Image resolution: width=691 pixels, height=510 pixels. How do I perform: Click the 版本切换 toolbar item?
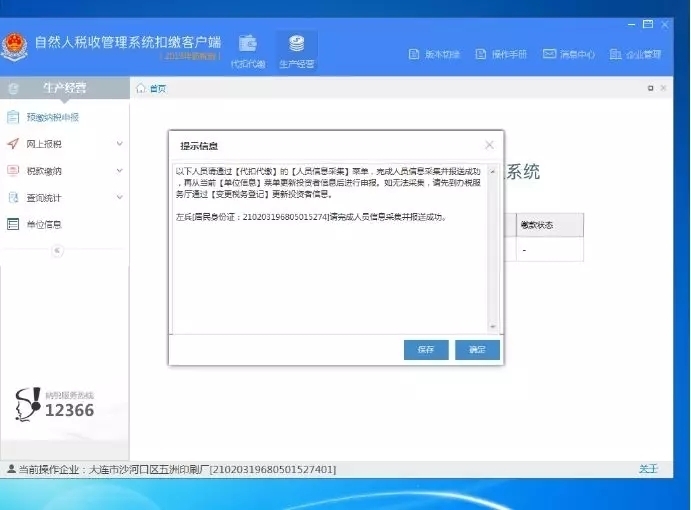[435, 54]
